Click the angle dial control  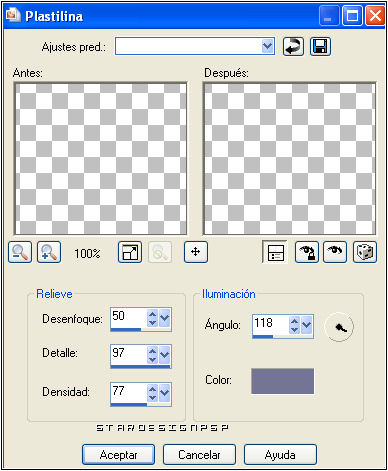[x=339, y=327]
